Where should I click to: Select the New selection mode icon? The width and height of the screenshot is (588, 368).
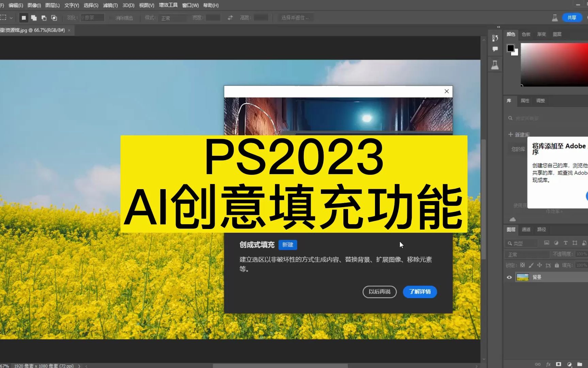pyautogui.click(x=24, y=18)
